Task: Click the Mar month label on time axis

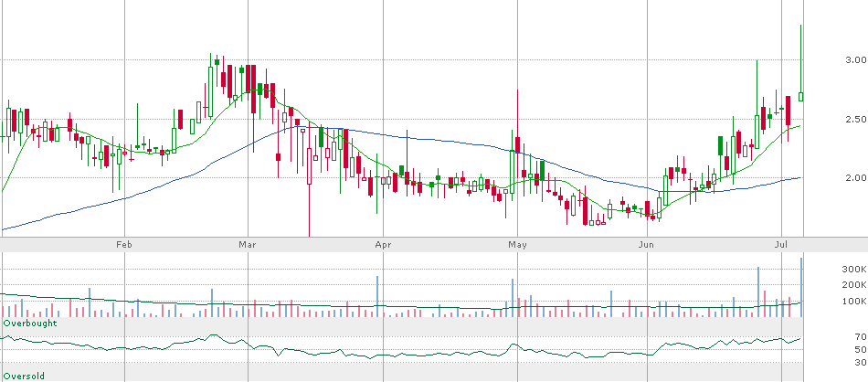Action: tap(248, 244)
